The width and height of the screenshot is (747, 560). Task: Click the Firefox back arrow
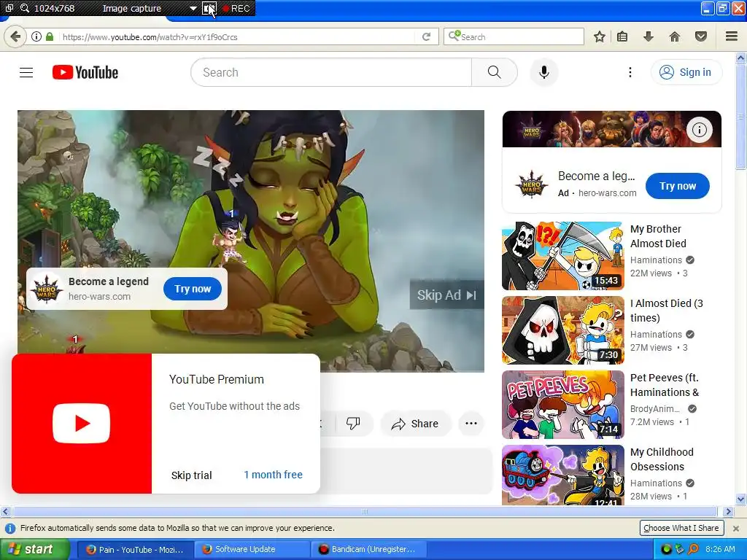(x=15, y=36)
